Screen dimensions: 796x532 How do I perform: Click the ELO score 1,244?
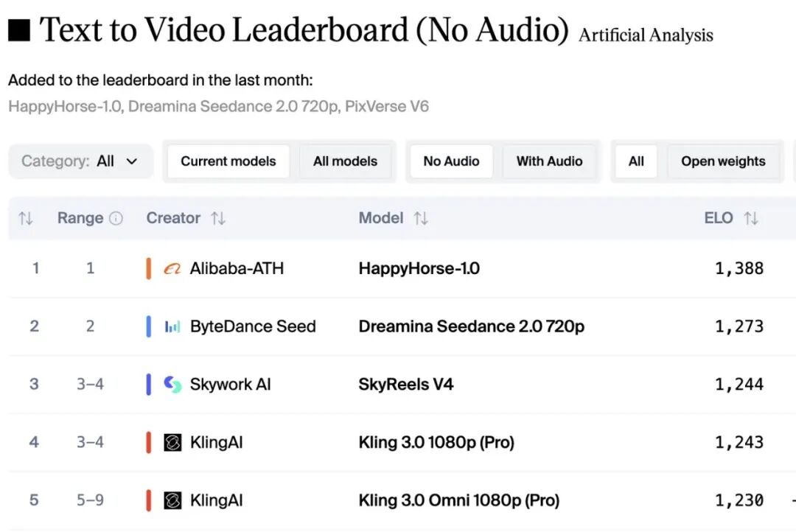[x=739, y=385]
